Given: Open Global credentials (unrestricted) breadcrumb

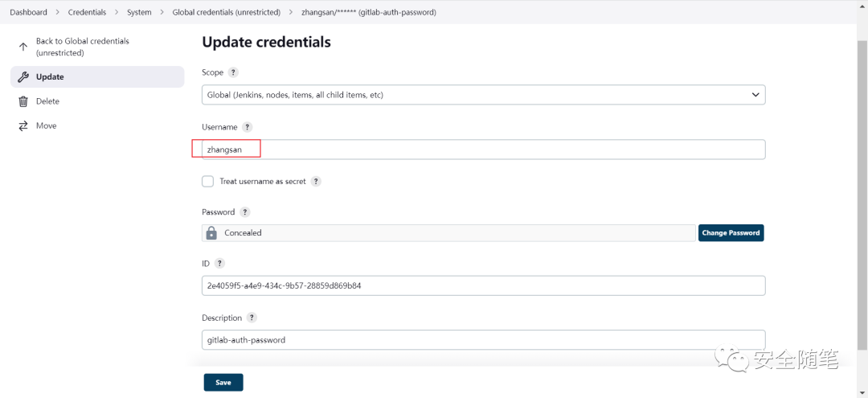Looking at the screenshot, I should click(227, 12).
